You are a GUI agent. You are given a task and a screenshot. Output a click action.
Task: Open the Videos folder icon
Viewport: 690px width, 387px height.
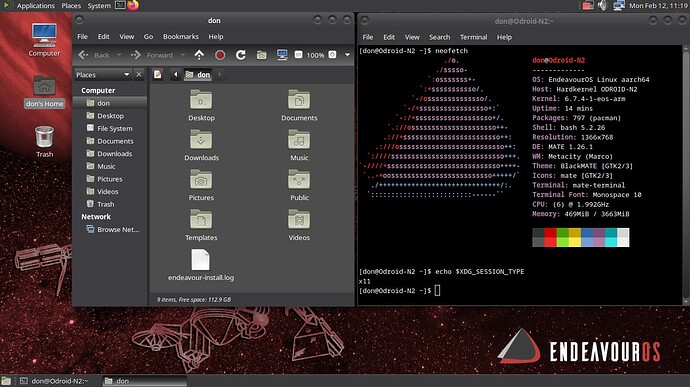click(x=299, y=225)
